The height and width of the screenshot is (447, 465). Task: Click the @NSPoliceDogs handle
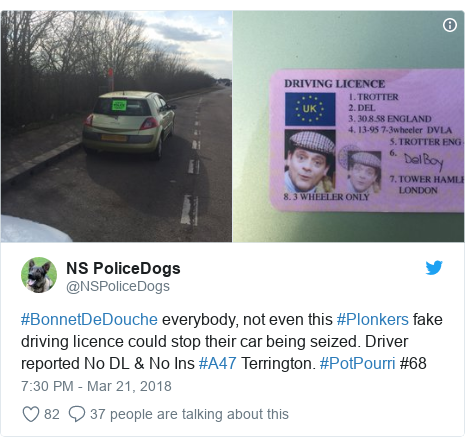coord(118,286)
